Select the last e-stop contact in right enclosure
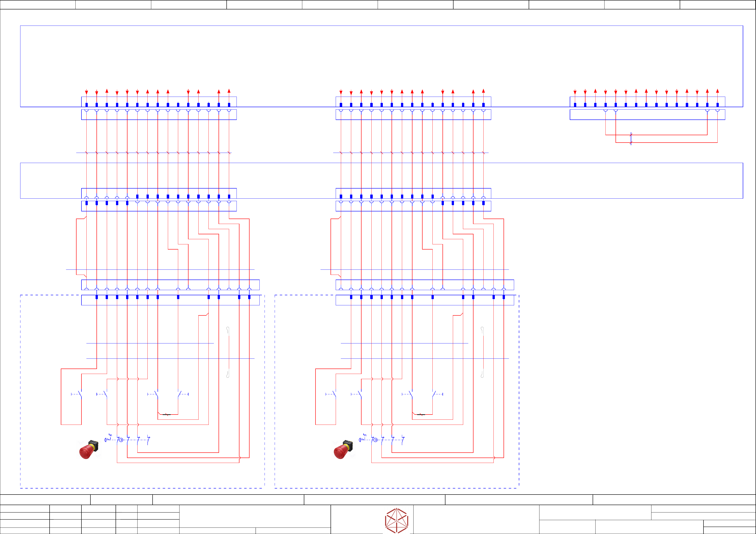This screenshot has width=756, height=534. [x=403, y=440]
